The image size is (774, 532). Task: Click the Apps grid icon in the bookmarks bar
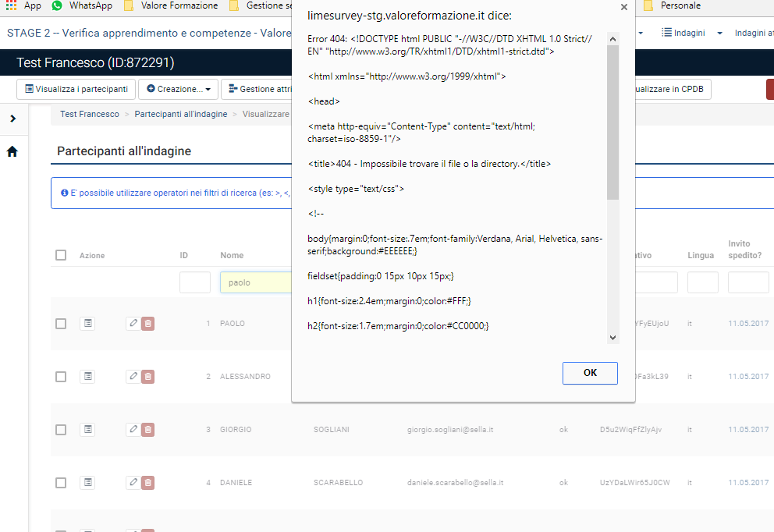11,5
